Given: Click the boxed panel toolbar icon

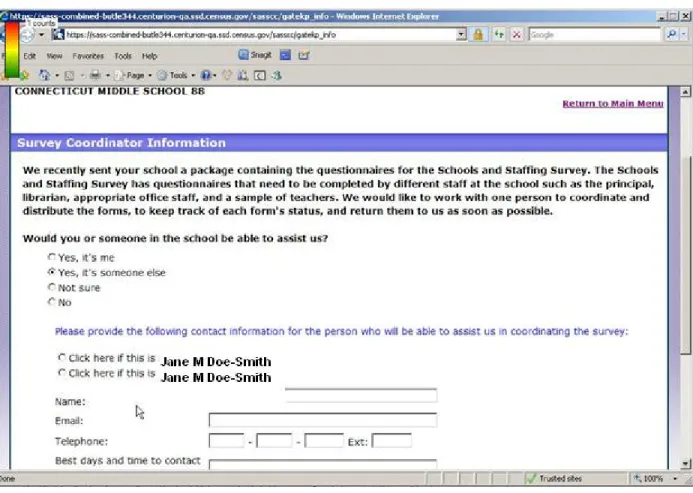Looking at the screenshot, I should (260, 76).
